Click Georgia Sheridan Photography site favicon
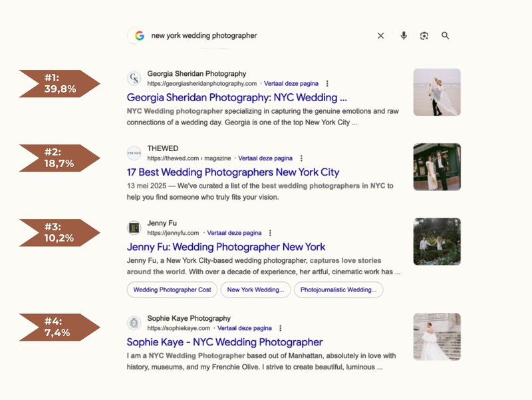The width and height of the screenshot is (532, 400). tap(134, 79)
